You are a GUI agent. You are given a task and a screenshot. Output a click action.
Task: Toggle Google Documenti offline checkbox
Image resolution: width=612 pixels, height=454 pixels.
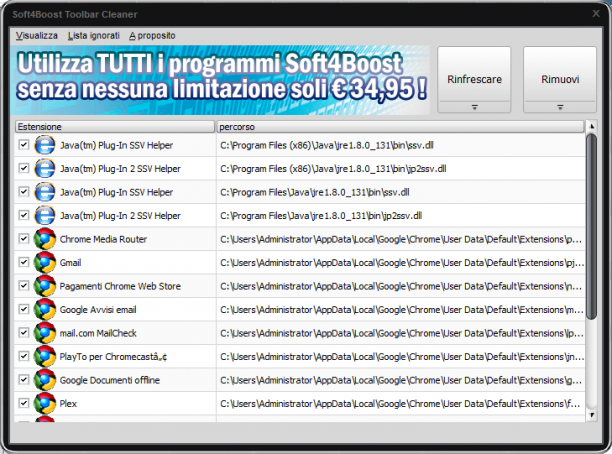pos(24,379)
